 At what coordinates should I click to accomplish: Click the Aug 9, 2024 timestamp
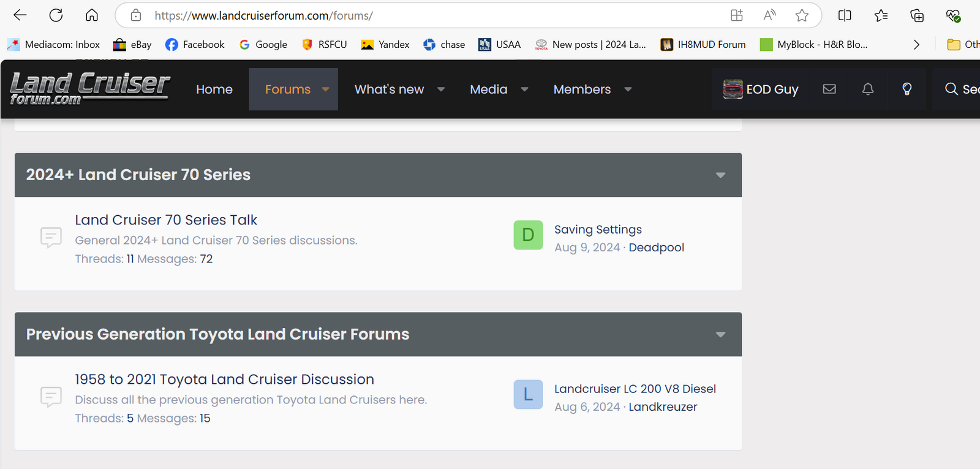(587, 247)
